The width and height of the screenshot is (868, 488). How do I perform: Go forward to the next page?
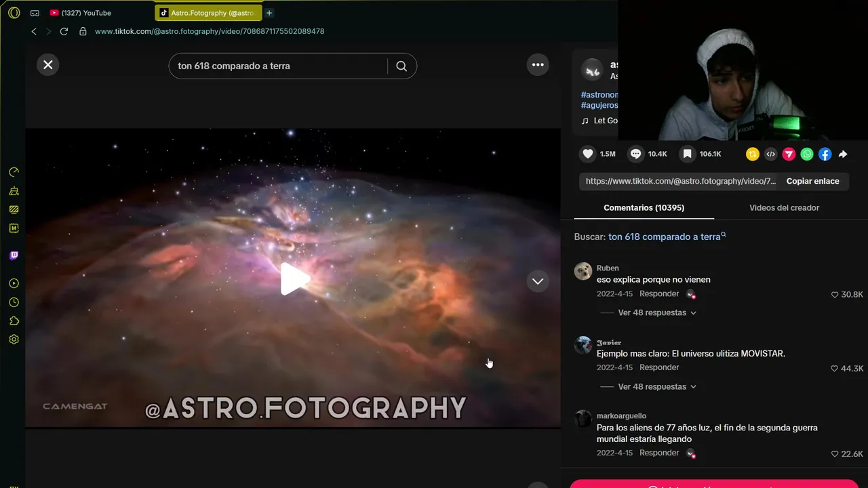pos(48,31)
